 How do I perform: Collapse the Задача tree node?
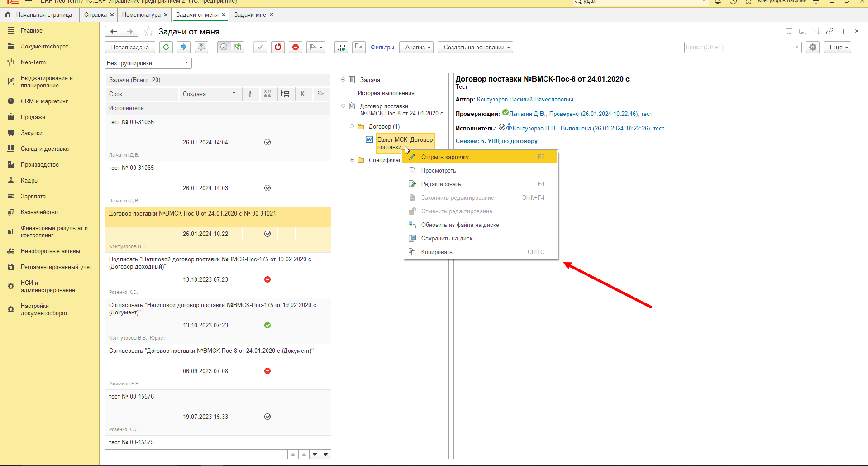point(343,80)
